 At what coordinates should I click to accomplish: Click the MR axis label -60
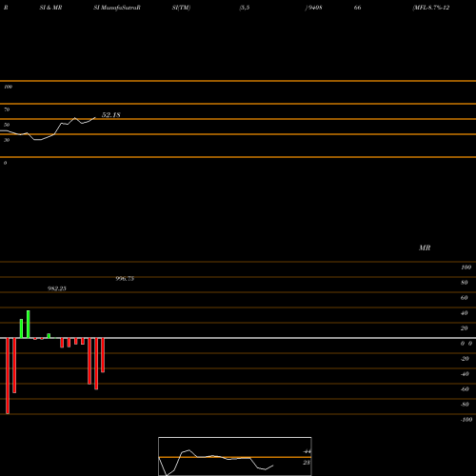pyautogui.click(x=465, y=389)
